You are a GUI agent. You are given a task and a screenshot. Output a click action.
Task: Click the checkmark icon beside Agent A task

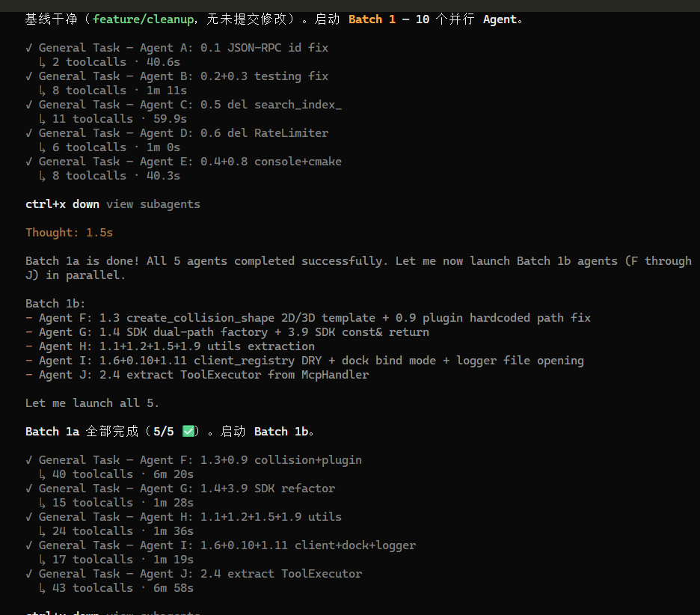29,48
